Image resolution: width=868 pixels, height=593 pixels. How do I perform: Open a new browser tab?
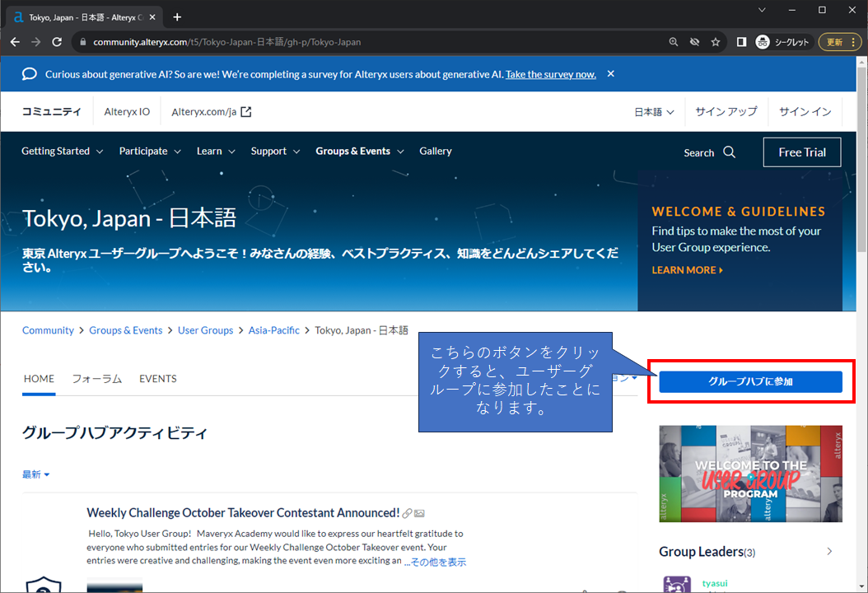tap(177, 16)
